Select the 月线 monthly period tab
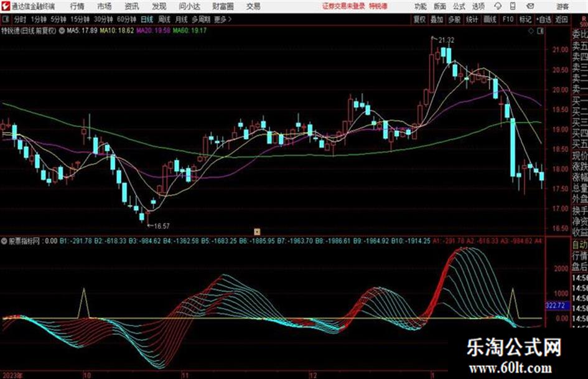This screenshot has width=588, height=379. click(181, 19)
